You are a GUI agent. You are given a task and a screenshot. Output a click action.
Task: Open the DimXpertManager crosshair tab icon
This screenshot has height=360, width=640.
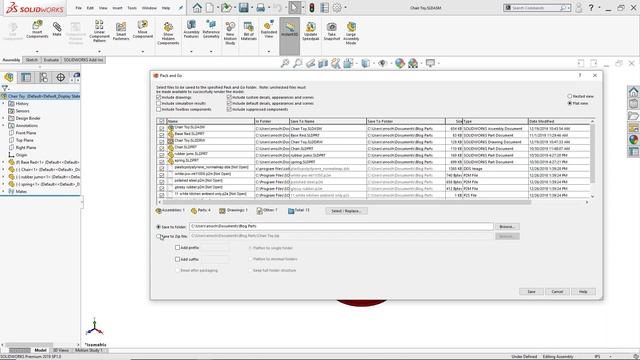point(60,77)
